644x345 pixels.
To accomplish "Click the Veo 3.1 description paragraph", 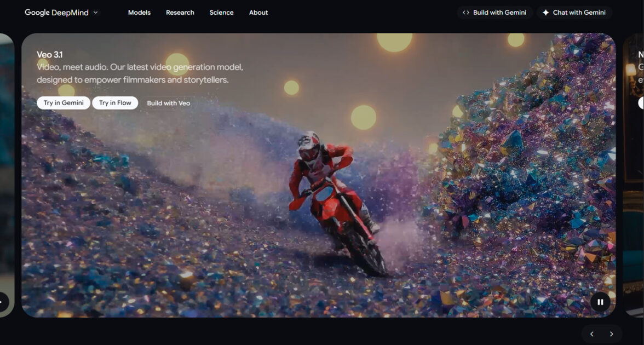I will pyautogui.click(x=140, y=73).
